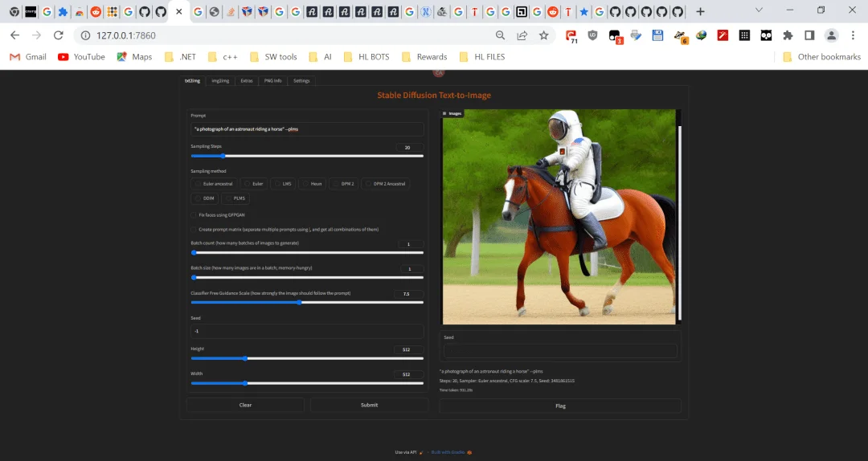The height and width of the screenshot is (461, 868).
Task: Expand the HL FILES bookmarks folder
Action: (x=482, y=57)
